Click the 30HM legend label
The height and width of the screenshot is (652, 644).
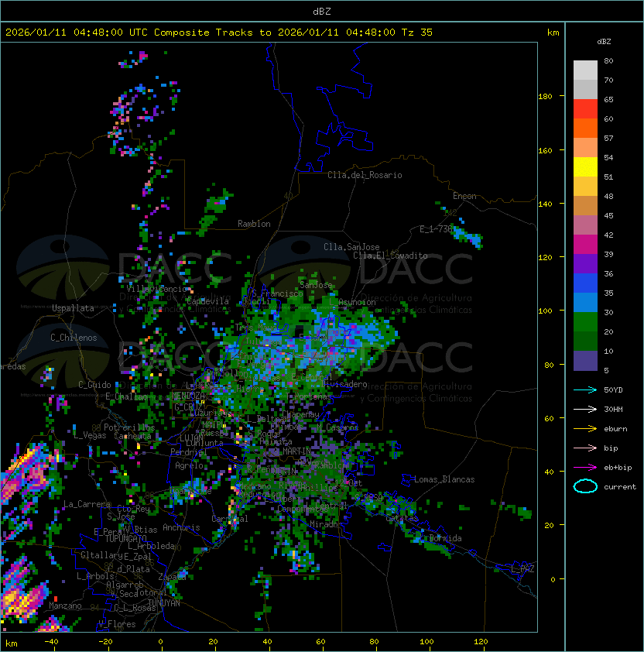point(613,410)
